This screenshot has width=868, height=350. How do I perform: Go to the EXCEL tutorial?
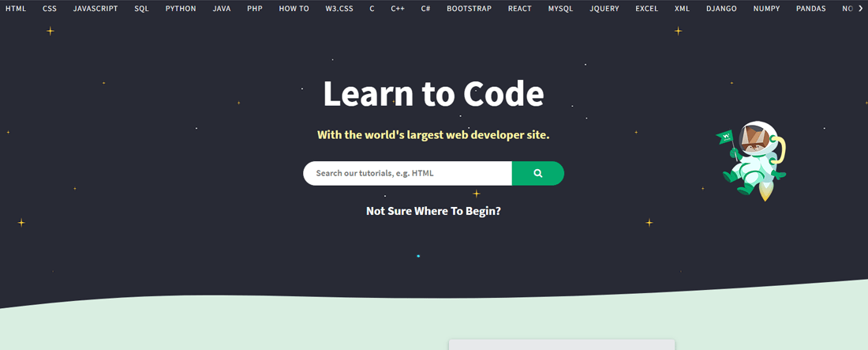point(646,9)
